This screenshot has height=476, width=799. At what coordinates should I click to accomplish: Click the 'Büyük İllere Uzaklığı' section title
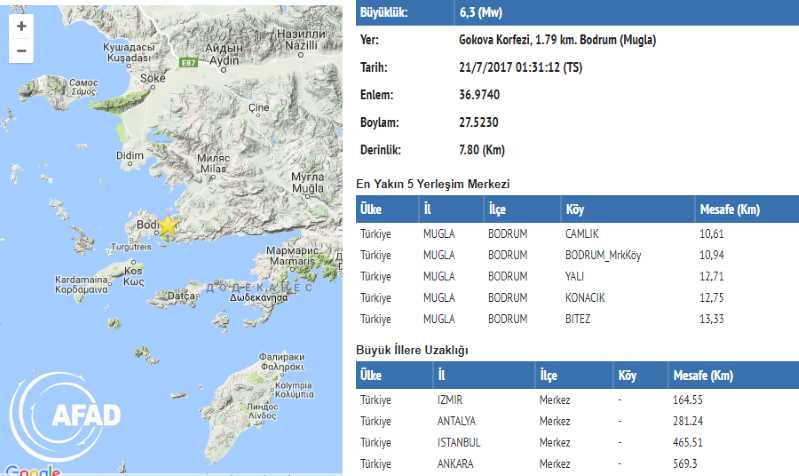(x=412, y=349)
